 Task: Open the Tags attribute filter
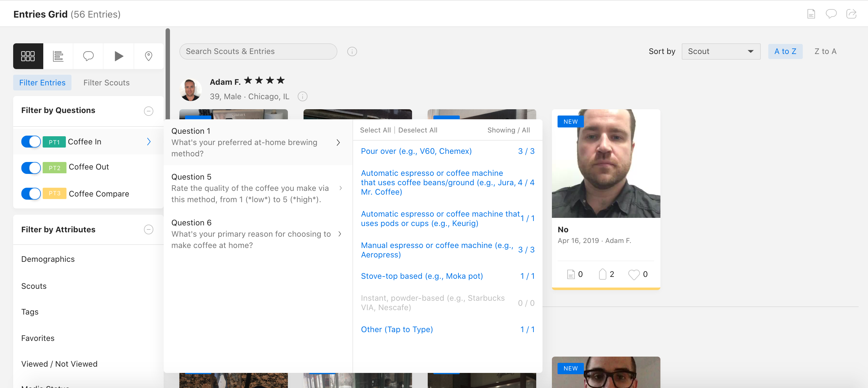pyautogui.click(x=30, y=312)
